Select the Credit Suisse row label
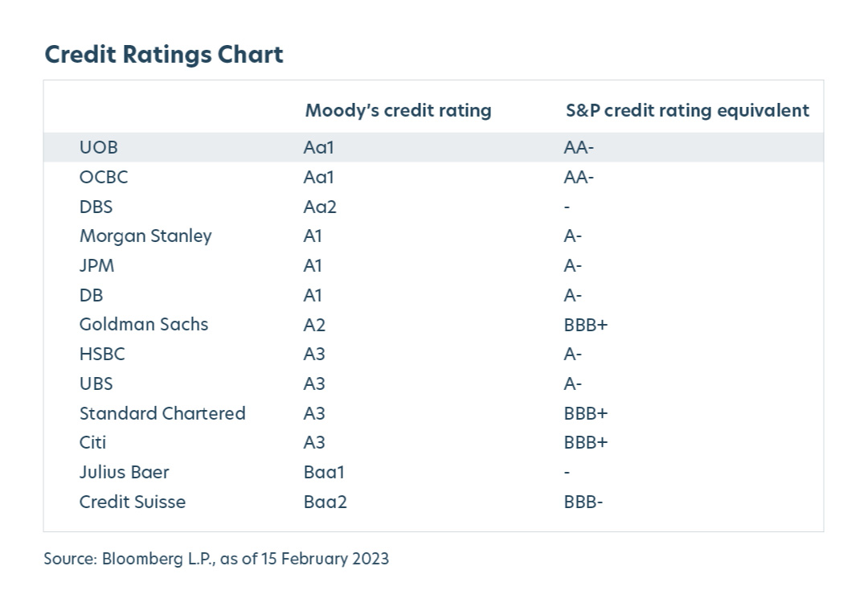 pyautogui.click(x=133, y=502)
